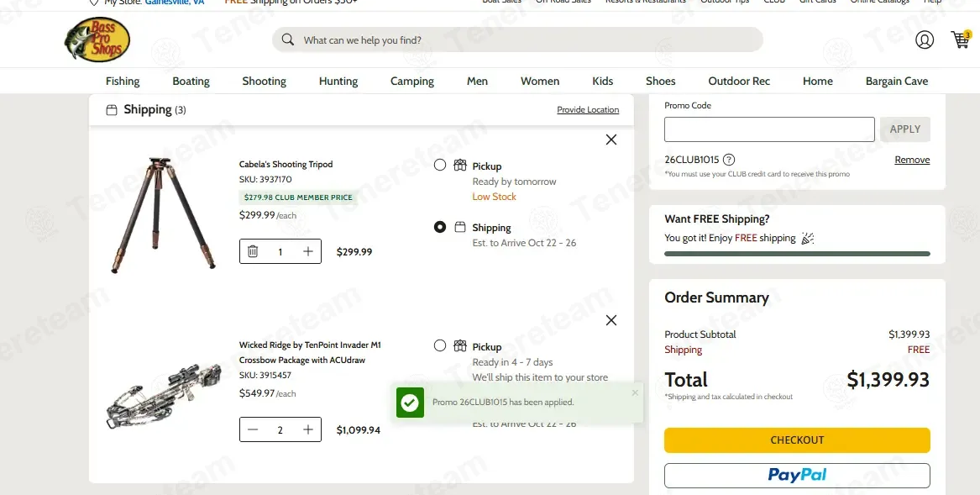Open the Hunting menu
Screen dimensions: 980x495
tap(338, 82)
